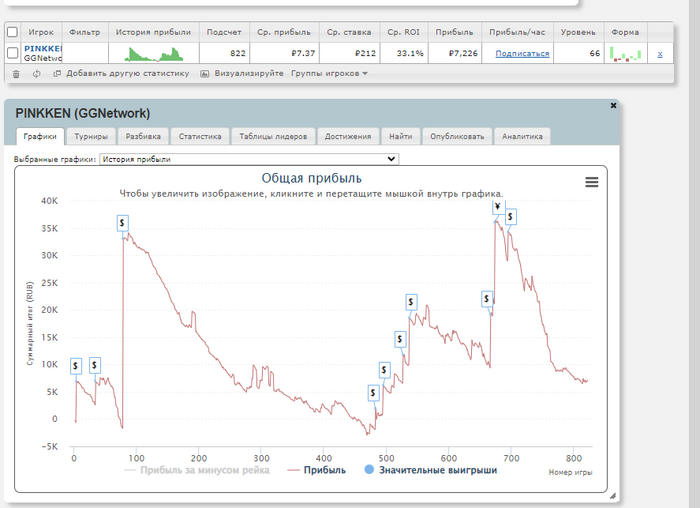
Task: Click the $ marker at game 700 peak
Action: pyautogui.click(x=510, y=217)
